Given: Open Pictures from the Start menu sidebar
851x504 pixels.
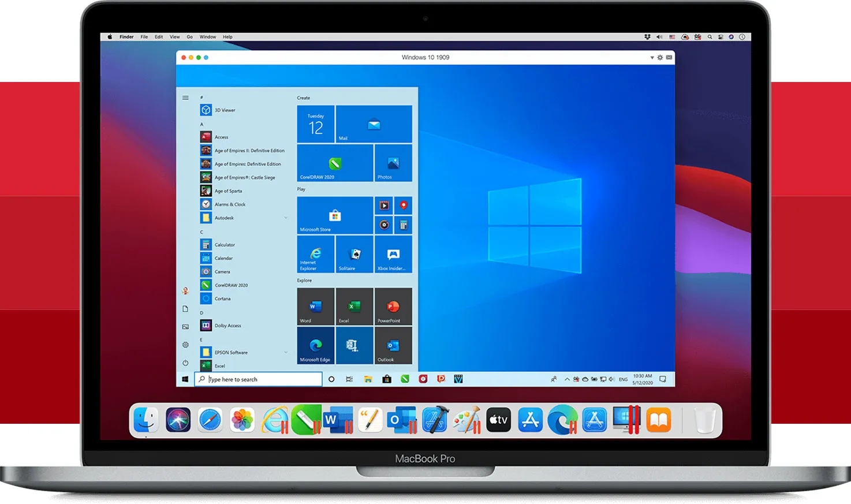Looking at the screenshot, I should (185, 327).
